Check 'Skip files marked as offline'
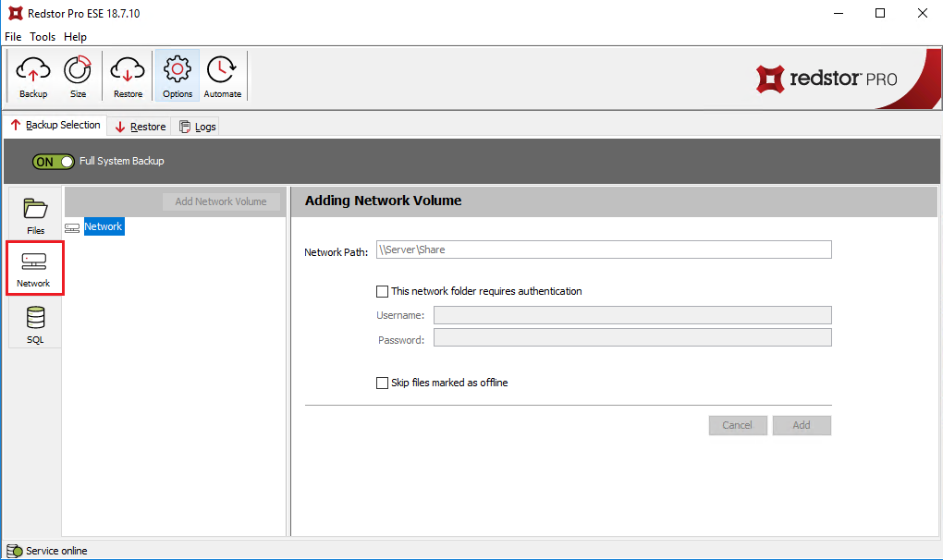Viewport: 943px width, 560px height. [x=382, y=383]
